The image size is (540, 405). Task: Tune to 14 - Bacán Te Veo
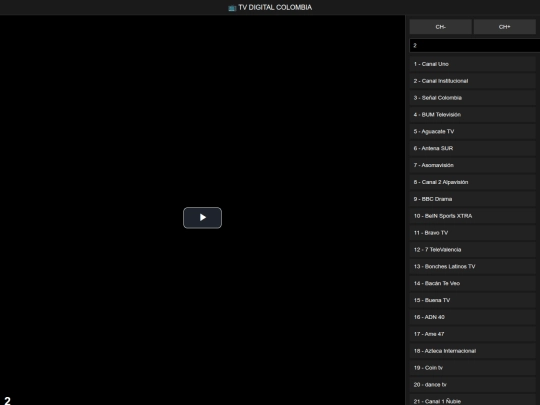[472, 283]
